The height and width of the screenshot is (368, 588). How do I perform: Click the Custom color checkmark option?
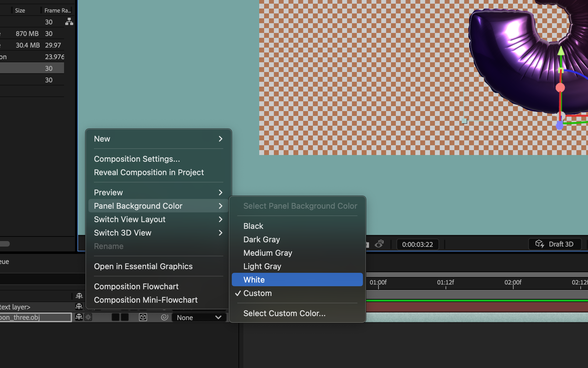(x=257, y=293)
